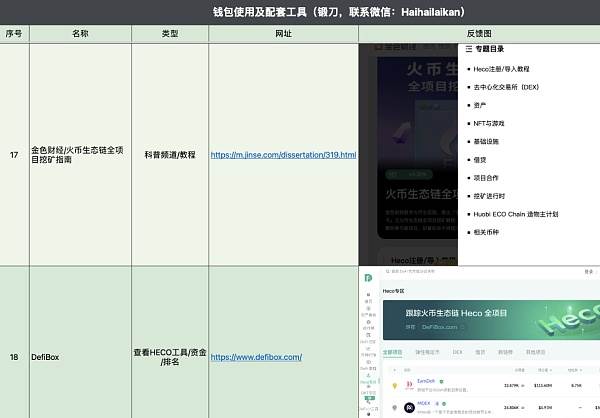
Task: Click the 专题目录 hamburger menu icon
Action: [x=469, y=49]
